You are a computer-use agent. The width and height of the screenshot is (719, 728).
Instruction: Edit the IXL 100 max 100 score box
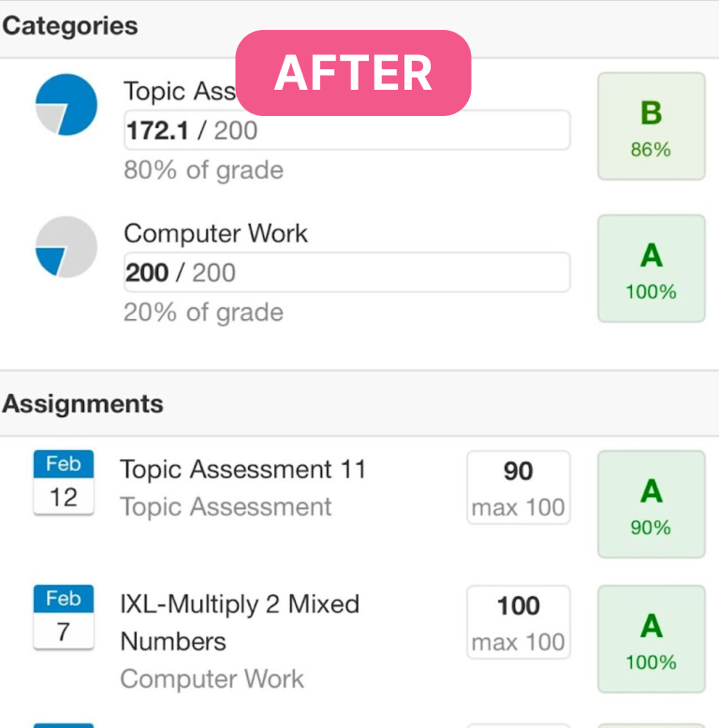point(518,622)
